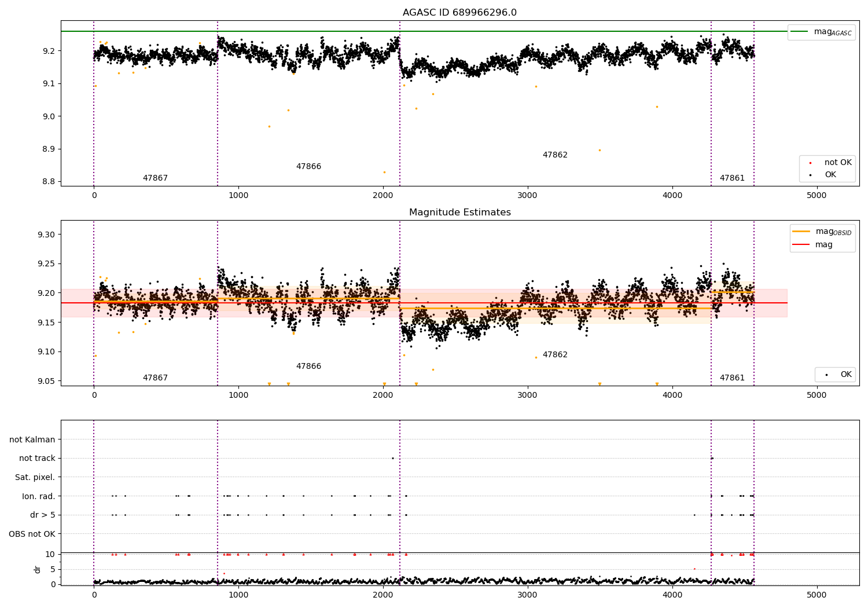This screenshot has width=868, height=608.
Task: Click the "OBS not OK" y-axis label
Action: [32, 534]
